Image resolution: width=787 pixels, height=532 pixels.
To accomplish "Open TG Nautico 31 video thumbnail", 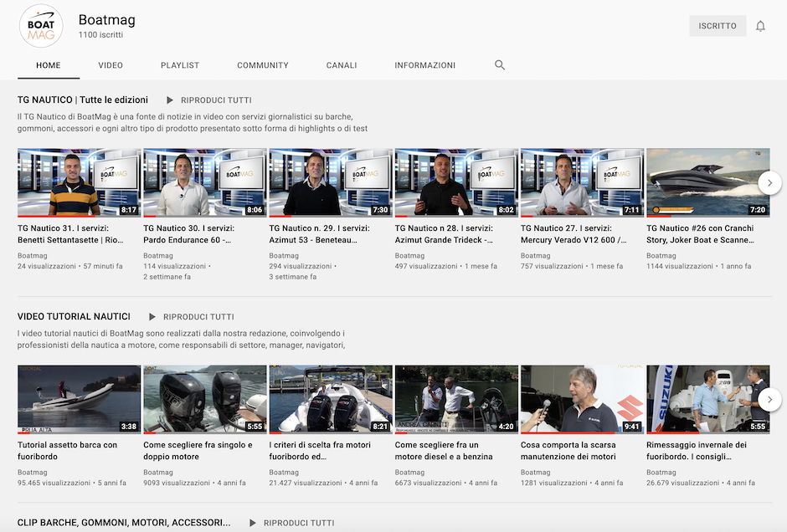I will pos(80,182).
